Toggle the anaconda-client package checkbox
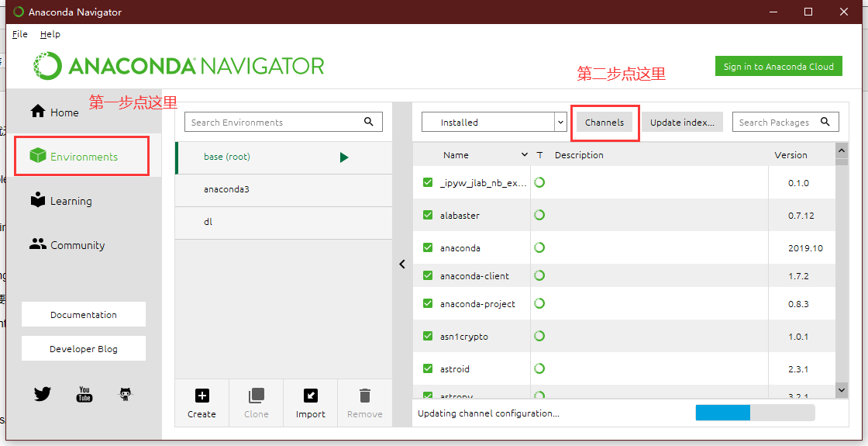Screen dimensions: 868x446 pyautogui.click(x=427, y=275)
